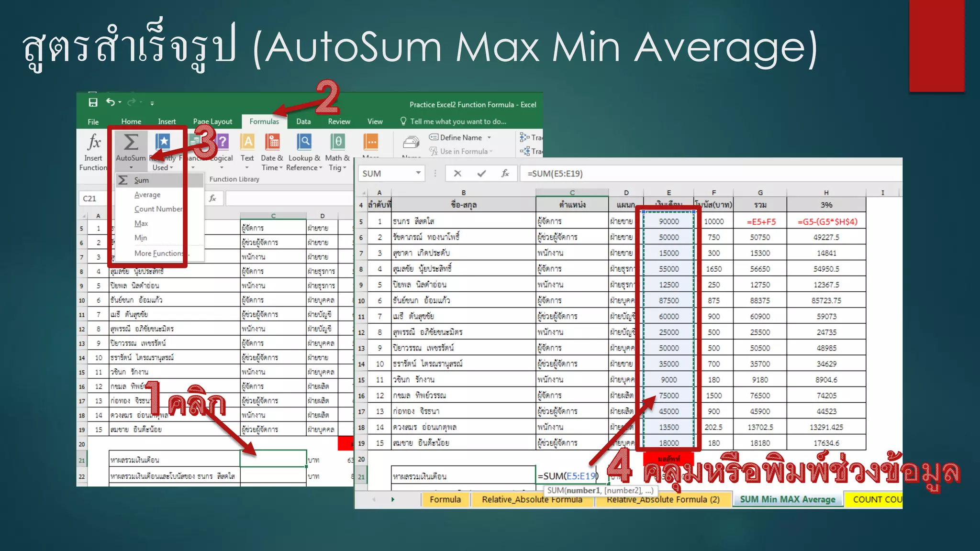Click the sheet tab scroll left arrow
Image resolution: width=980 pixels, height=551 pixels.
tap(374, 499)
